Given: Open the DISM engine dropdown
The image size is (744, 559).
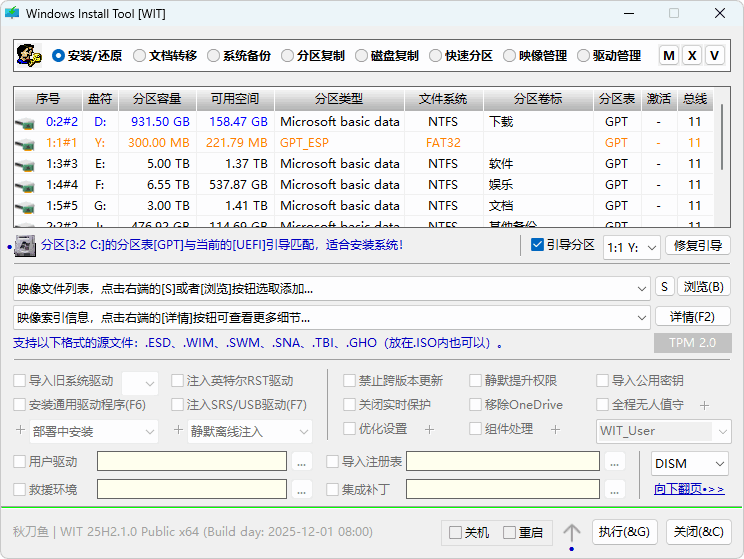Looking at the screenshot, I should click(x=690, y=463).
